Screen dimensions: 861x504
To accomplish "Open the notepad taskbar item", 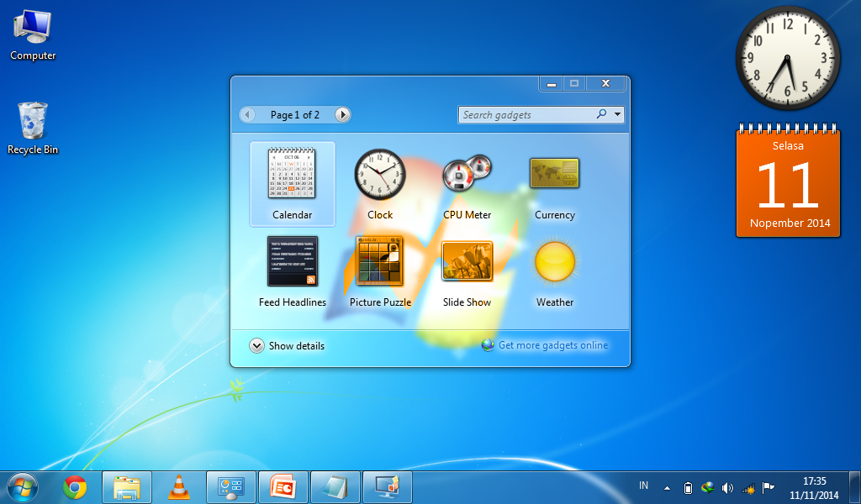I will click(x=335, y=487).
